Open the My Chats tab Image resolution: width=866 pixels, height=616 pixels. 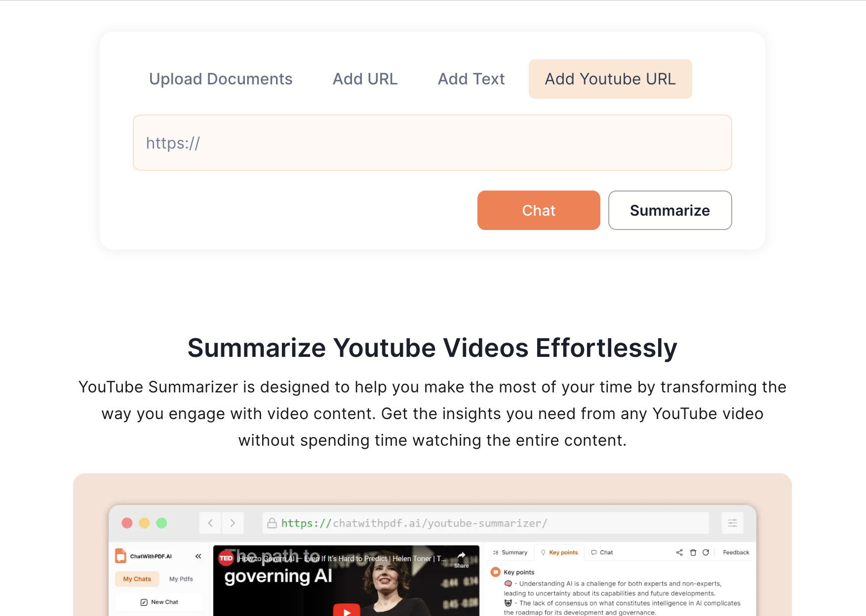[x=137, y=579]
